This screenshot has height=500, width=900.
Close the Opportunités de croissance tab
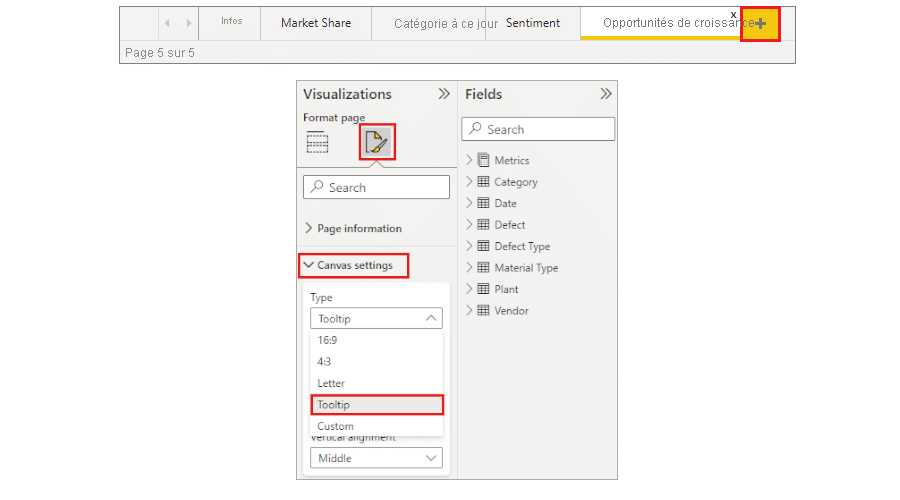click(x=734, y=14)
